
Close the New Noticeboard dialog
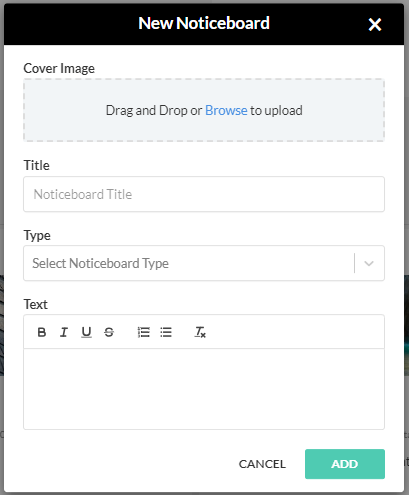point(375,24)
